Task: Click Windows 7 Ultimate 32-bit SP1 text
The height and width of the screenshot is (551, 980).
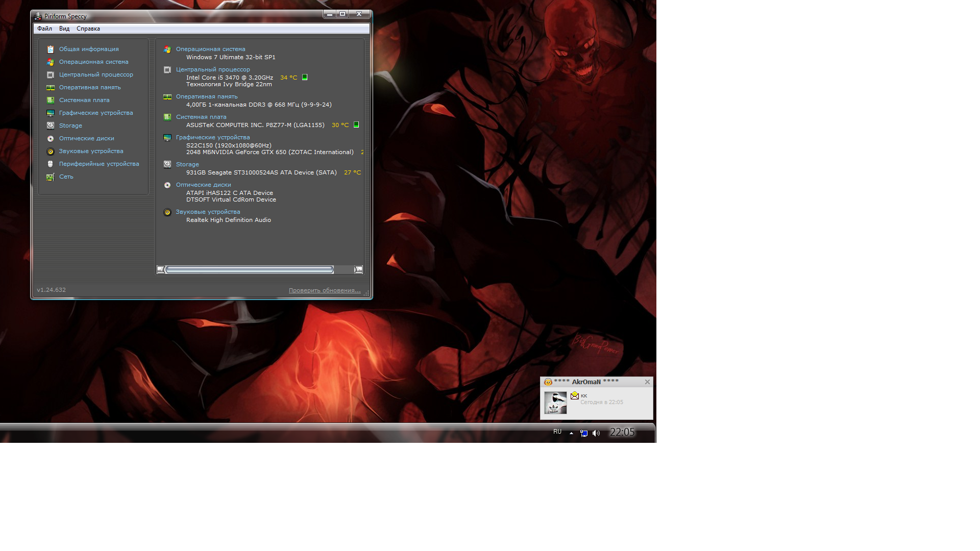Action: 231,57
